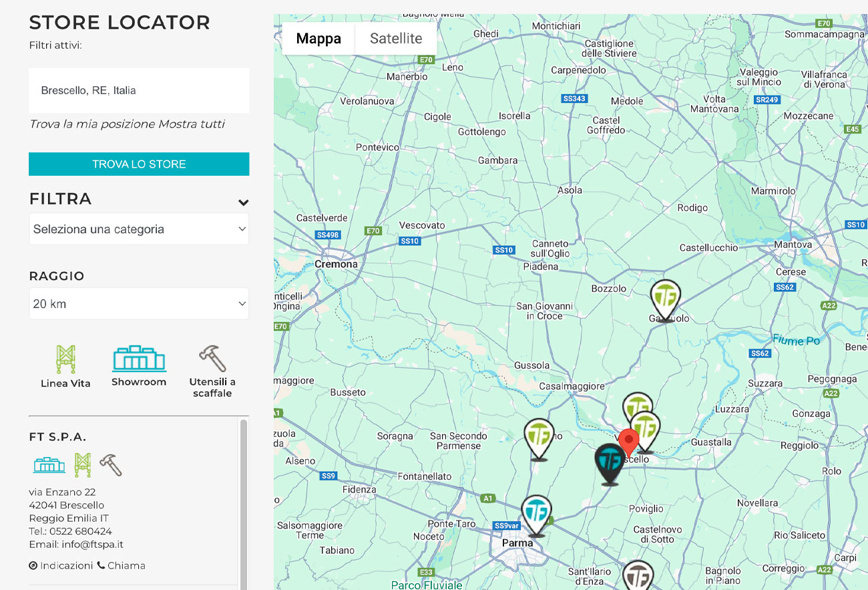Open the green marker right of red pin
Screen dimensions: 868x590
646,430
